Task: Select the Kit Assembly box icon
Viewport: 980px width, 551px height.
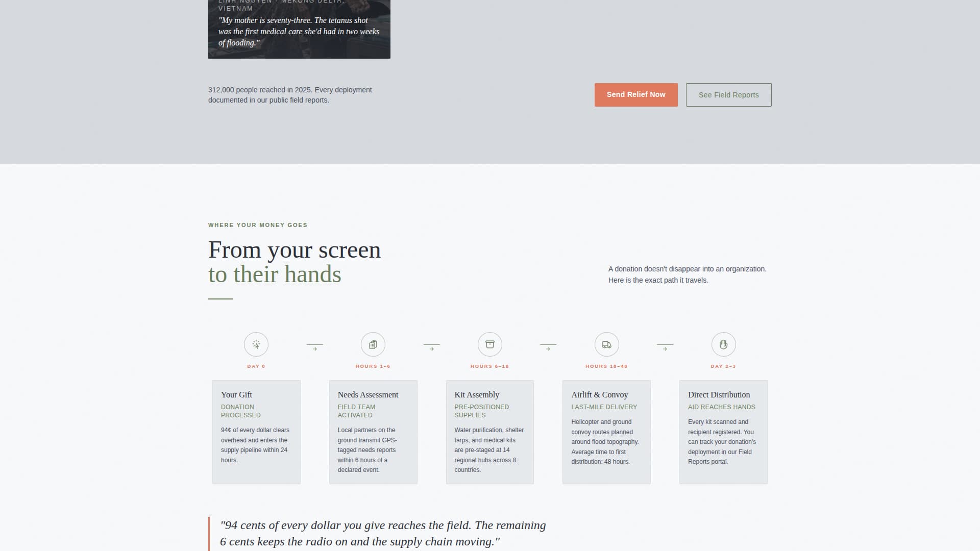Action: coord(489,344)
